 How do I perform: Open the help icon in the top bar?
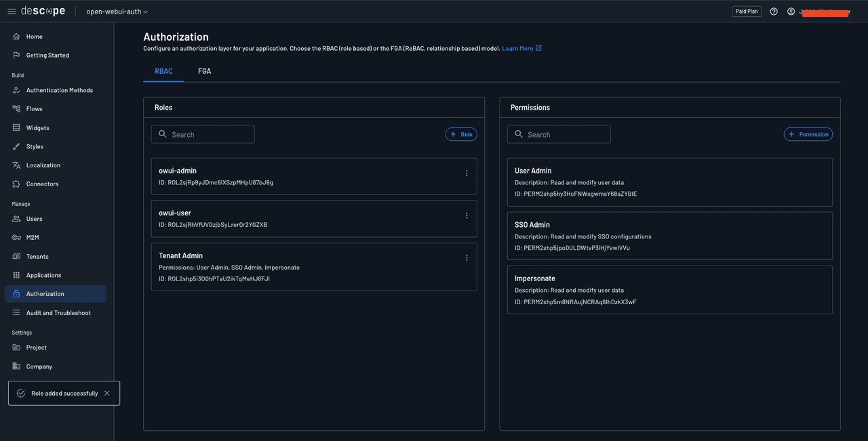coord(774,11)
